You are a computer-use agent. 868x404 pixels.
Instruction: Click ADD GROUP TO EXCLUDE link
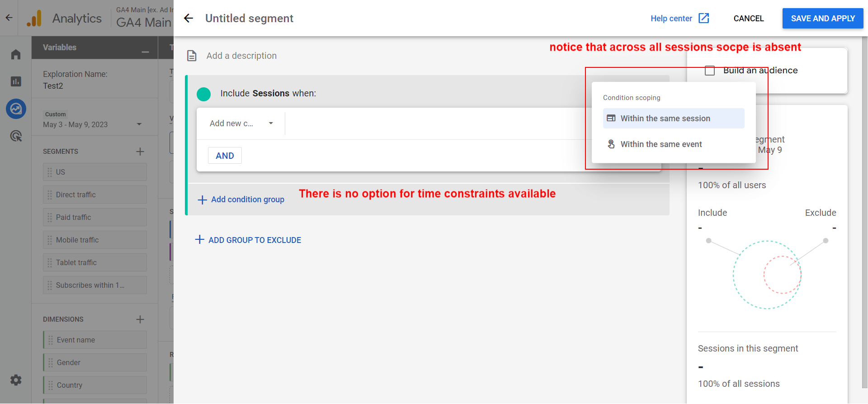click(x=248, y=240)
